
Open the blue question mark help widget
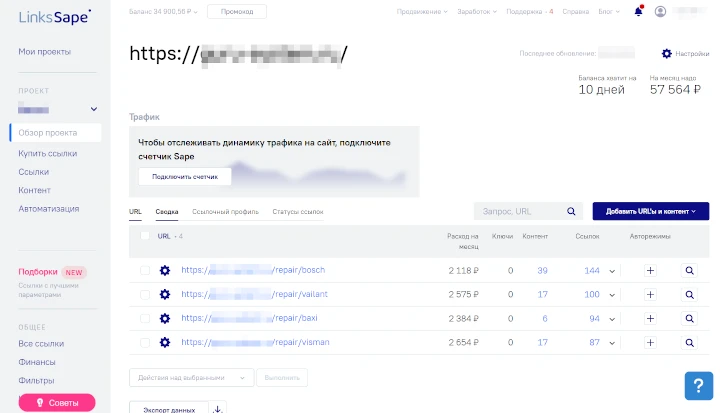click(x=697, y=386)
